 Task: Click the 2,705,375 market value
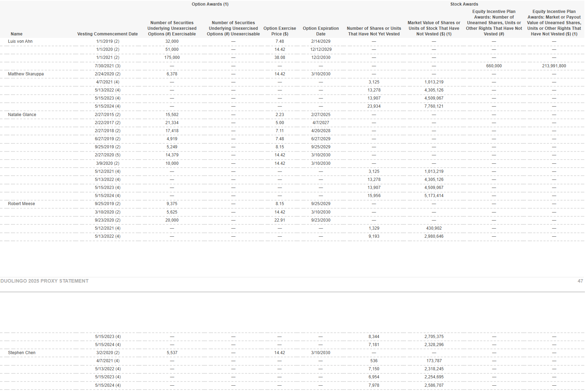[x=434, y=337]
